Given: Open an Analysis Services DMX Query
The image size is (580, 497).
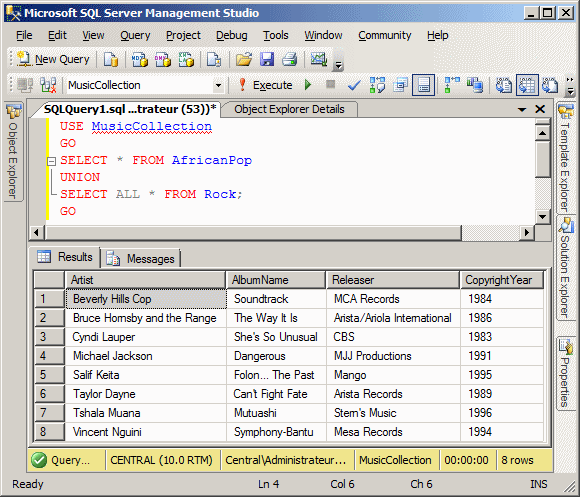Looking at the screenshot, I should point(163,59).
